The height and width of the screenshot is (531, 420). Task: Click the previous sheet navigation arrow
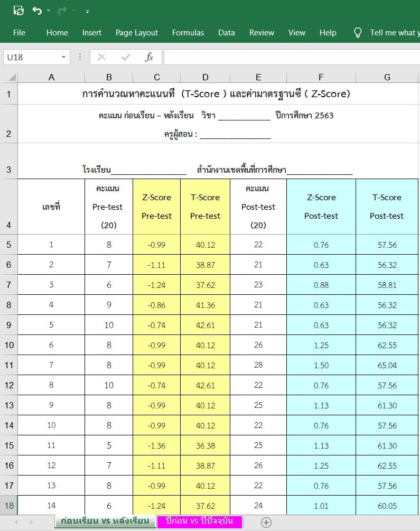click(16, 522)
